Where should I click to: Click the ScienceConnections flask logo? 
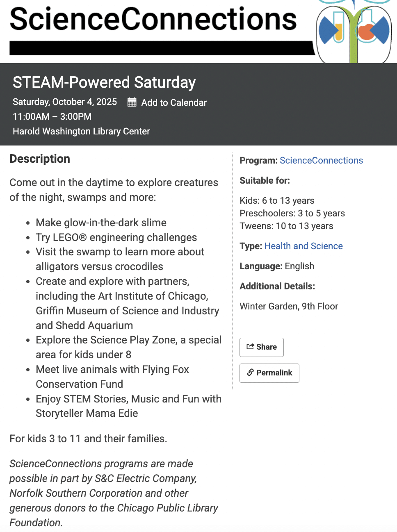354,32
